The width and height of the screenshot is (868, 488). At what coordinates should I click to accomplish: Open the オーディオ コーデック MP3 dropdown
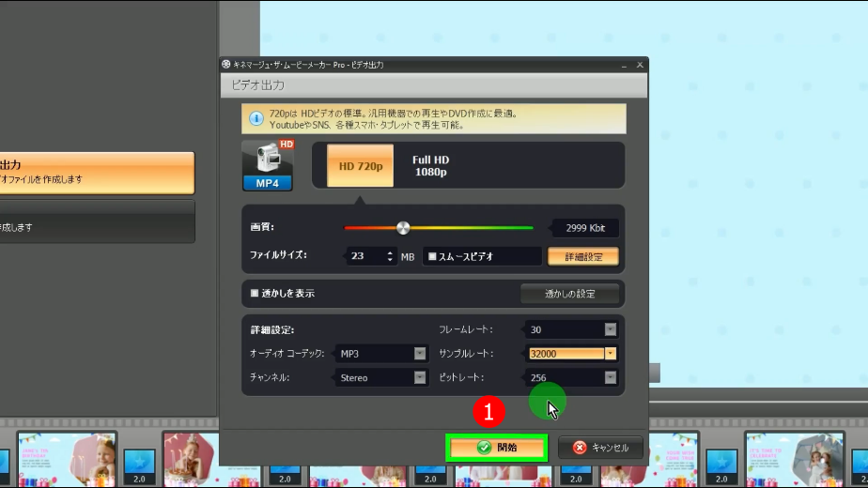420,354
